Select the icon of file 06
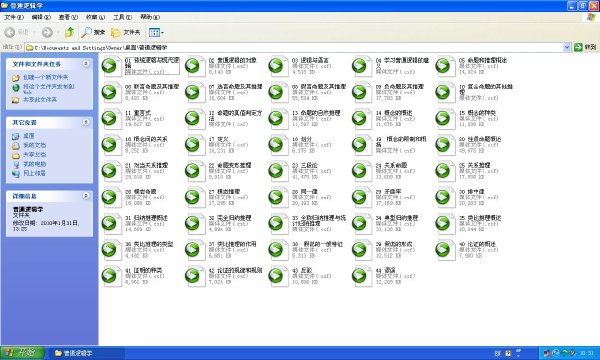 (111, 92)
